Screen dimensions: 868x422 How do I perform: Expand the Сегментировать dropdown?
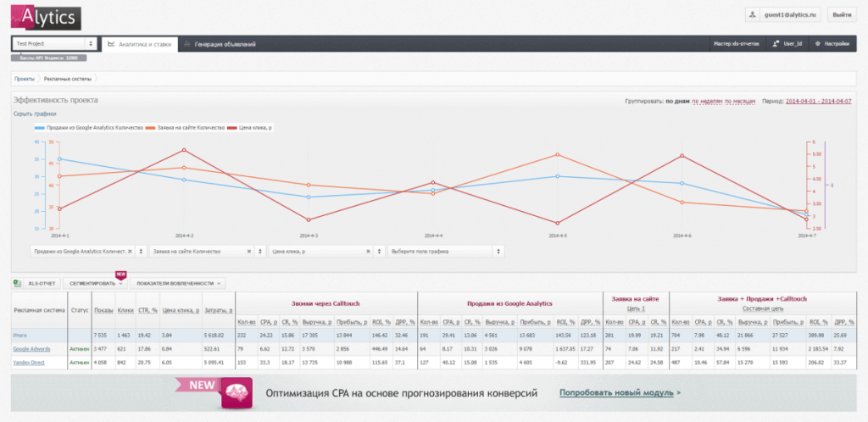[x=95, y=283]
